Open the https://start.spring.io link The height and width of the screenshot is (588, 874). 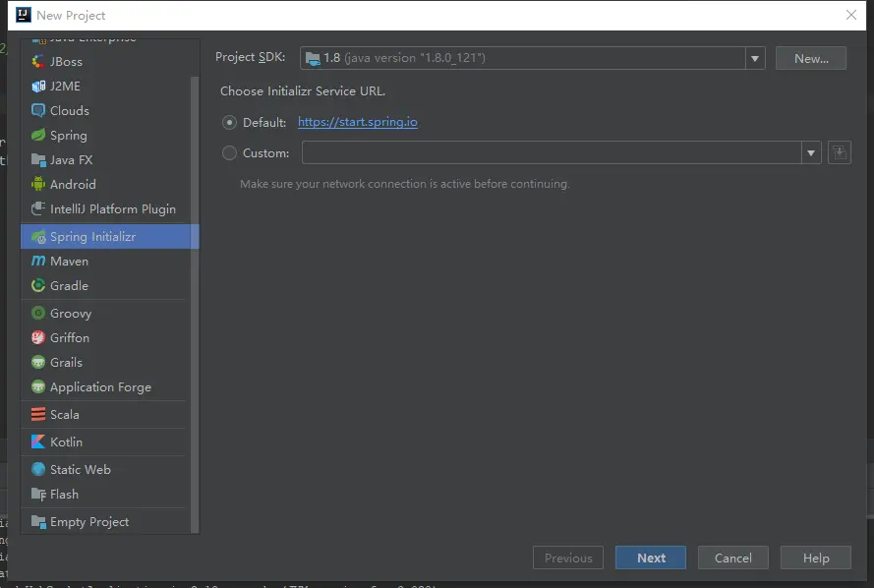[x=357, y=122]
